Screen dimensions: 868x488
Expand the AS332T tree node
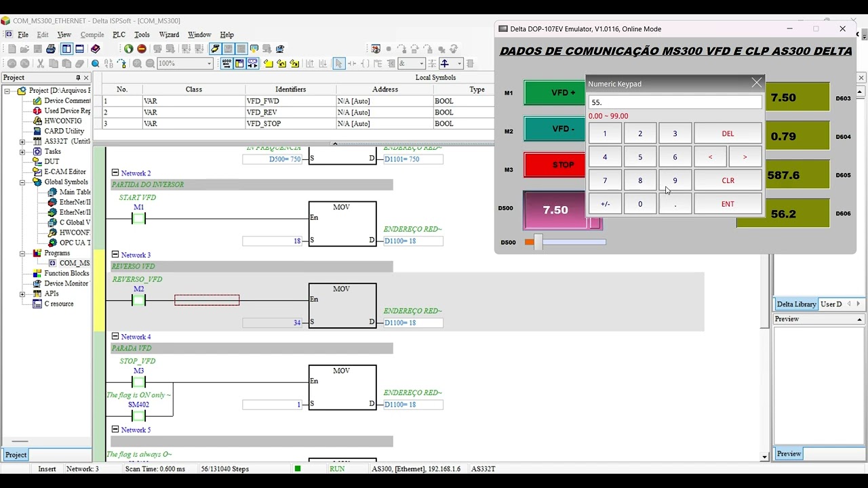[22, 142]
